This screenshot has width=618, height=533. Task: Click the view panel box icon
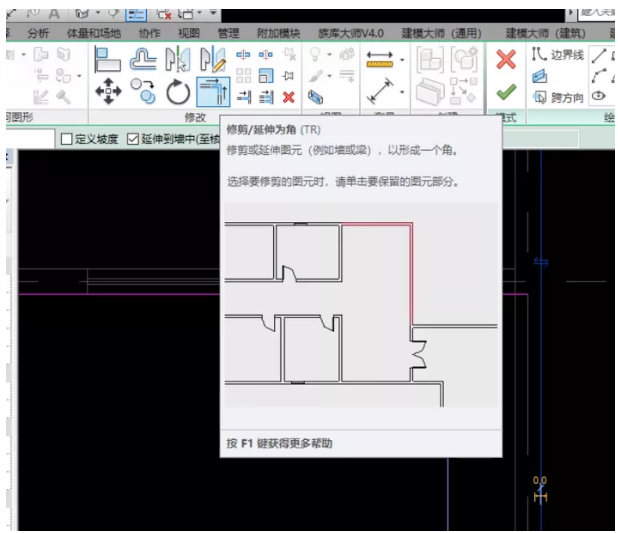(315, 97)
